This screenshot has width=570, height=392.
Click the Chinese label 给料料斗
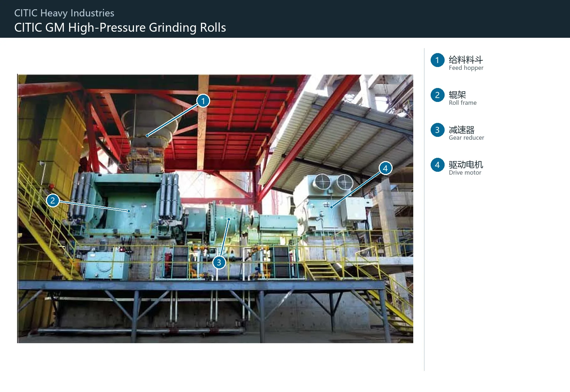click(466, 60)
